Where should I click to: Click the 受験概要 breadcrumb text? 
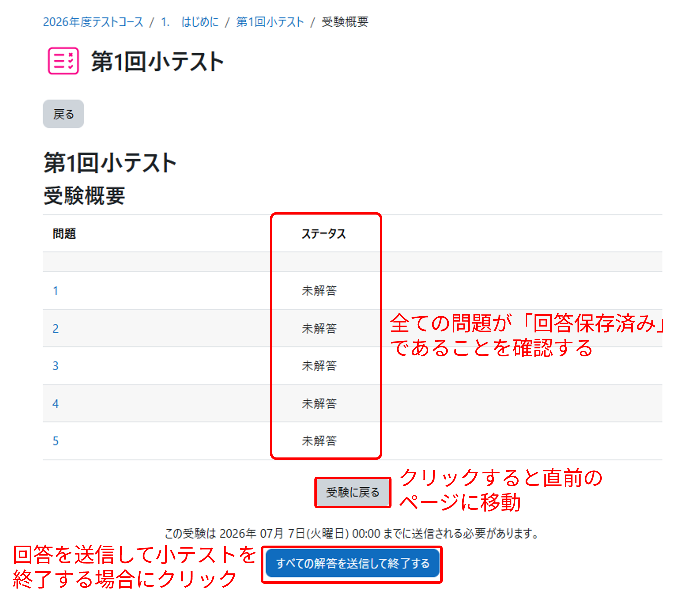point(345,22)
